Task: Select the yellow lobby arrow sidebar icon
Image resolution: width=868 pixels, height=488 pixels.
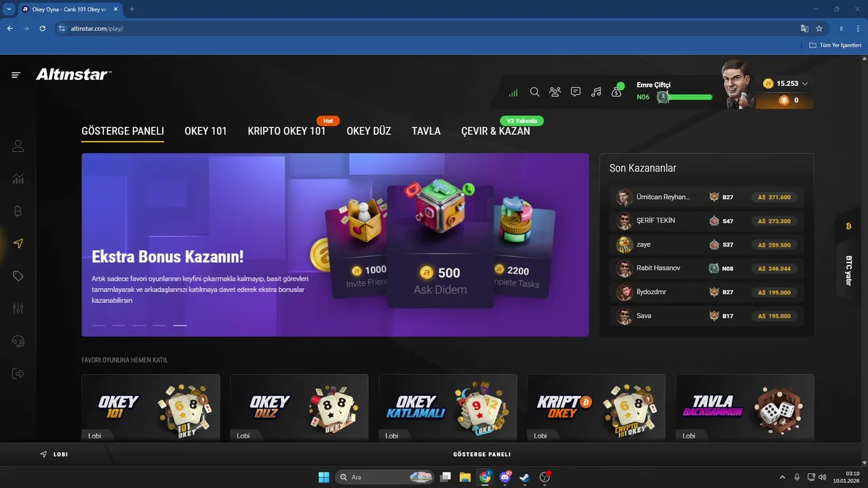Action: click(x=18, y=244)
